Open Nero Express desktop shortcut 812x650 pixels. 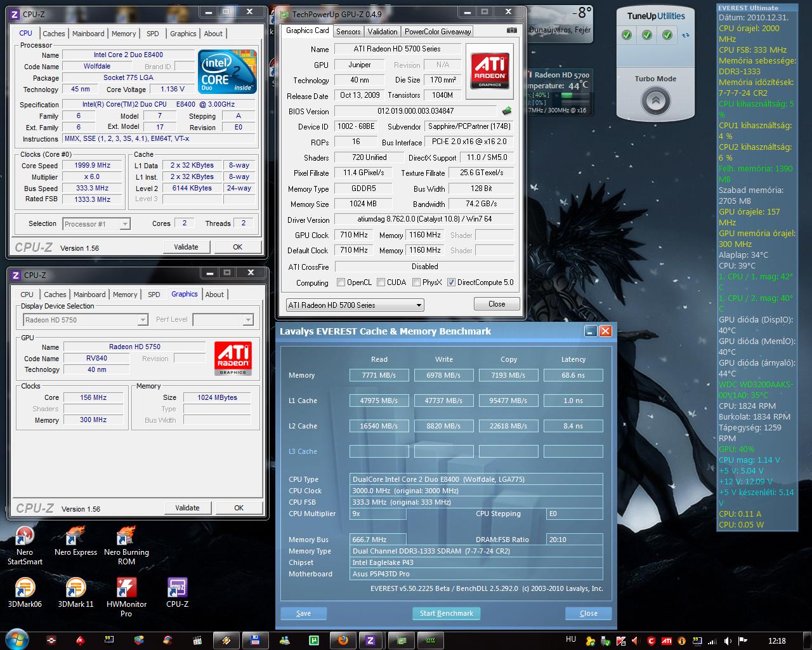pyautogui.click(x=75, y=541)
